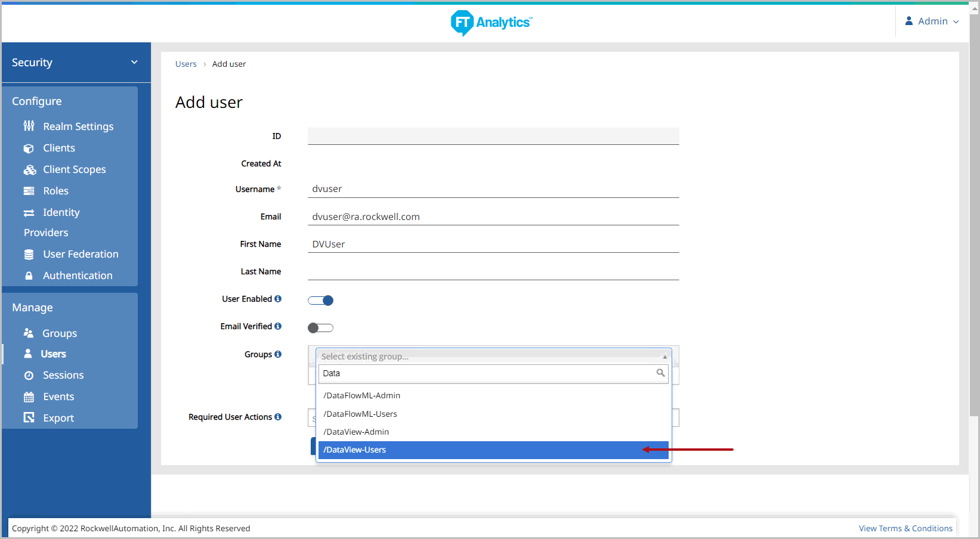The height and width of the screenshot is (539, 980).
Task: Click the group search box containing Data
Action: [493, 373]
